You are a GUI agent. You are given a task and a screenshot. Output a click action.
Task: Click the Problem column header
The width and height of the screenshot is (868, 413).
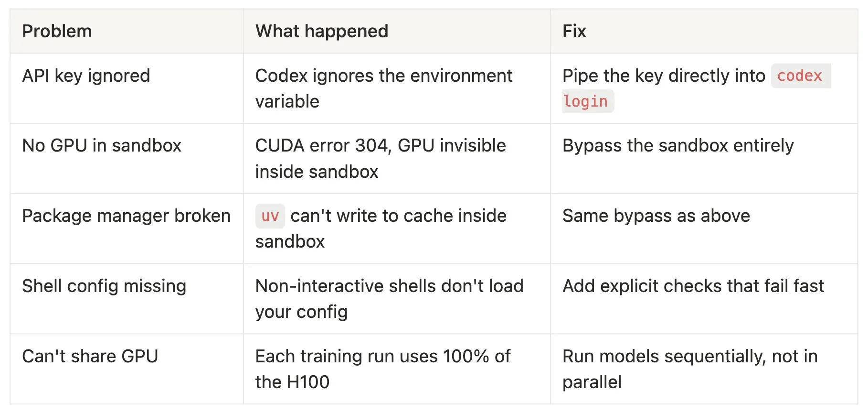tap(57, 32)
